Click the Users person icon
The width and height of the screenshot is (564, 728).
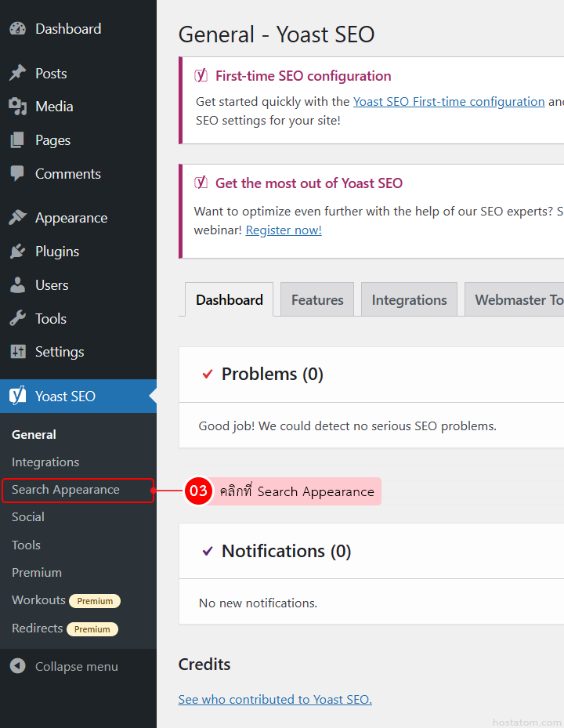point(17,285)
